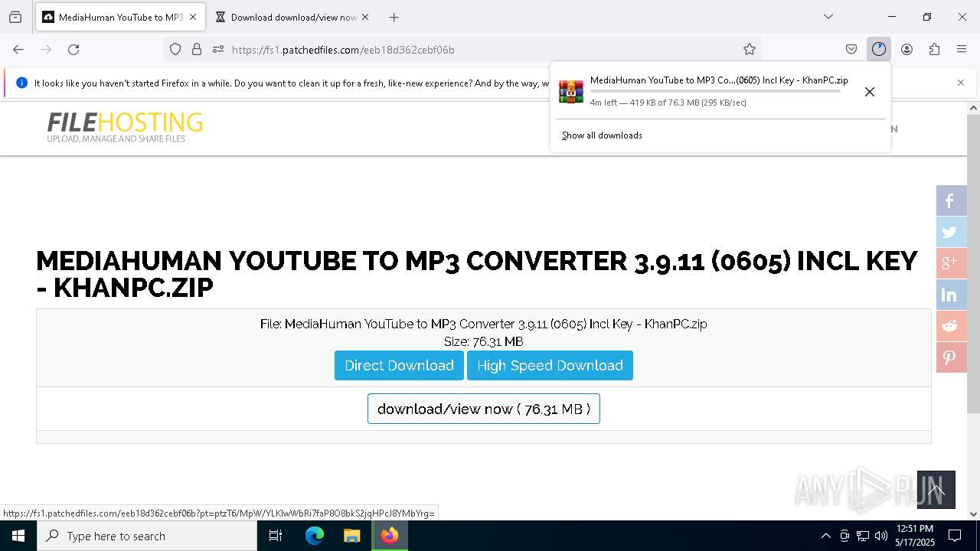Open site permissions icon in address bar

(218, 49)
